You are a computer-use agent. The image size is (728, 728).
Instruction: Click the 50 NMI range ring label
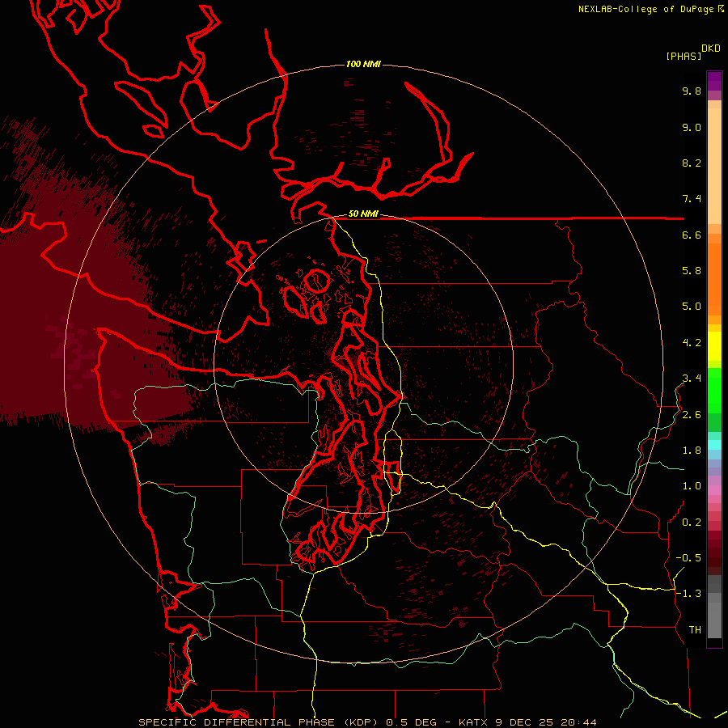tap(363, 214)
